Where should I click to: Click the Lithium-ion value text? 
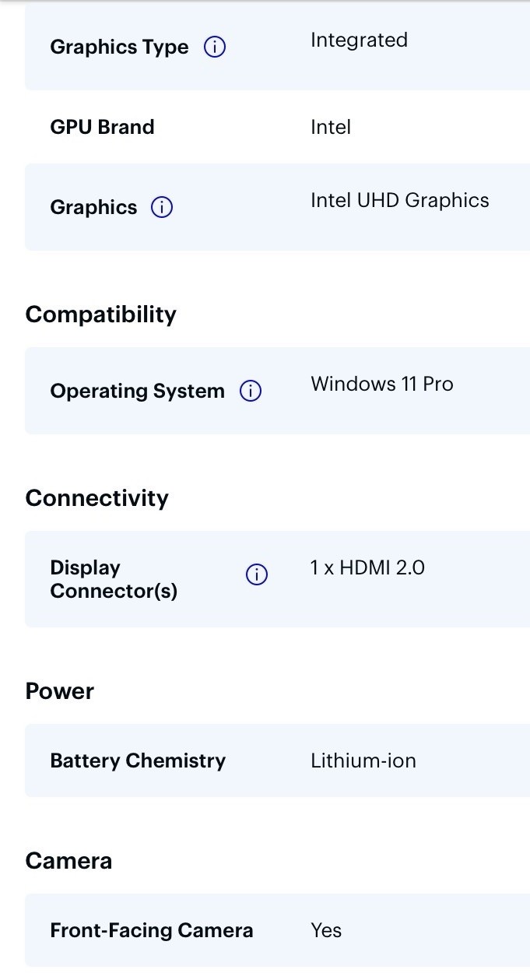(x=363, y=760)
